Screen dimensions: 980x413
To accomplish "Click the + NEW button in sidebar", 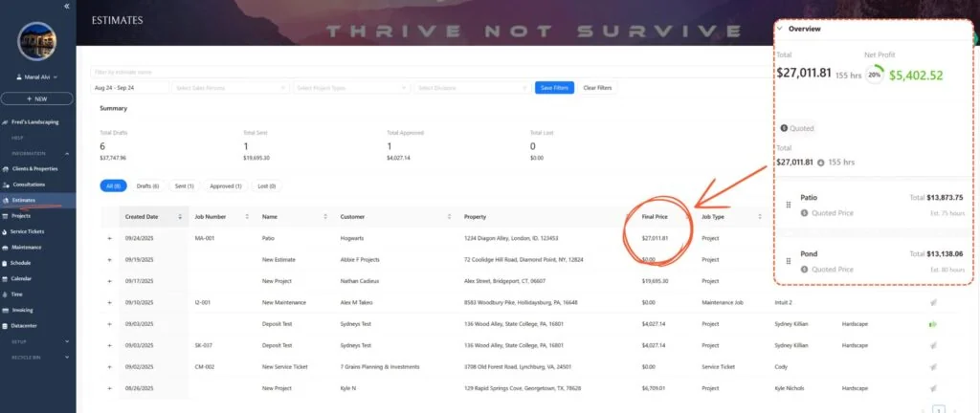I will pos(37,98).
